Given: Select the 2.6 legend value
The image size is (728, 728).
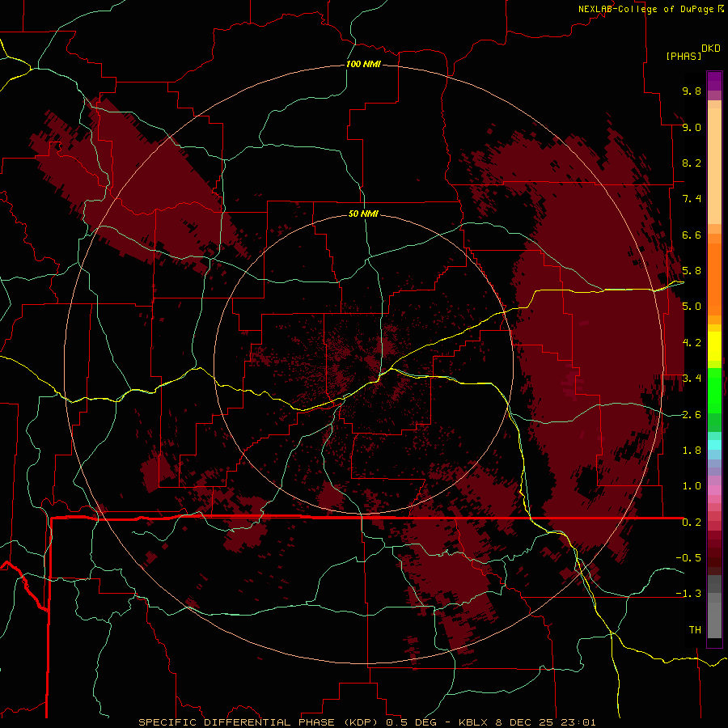Looking at the screenshot, I should tap(692, 415).
